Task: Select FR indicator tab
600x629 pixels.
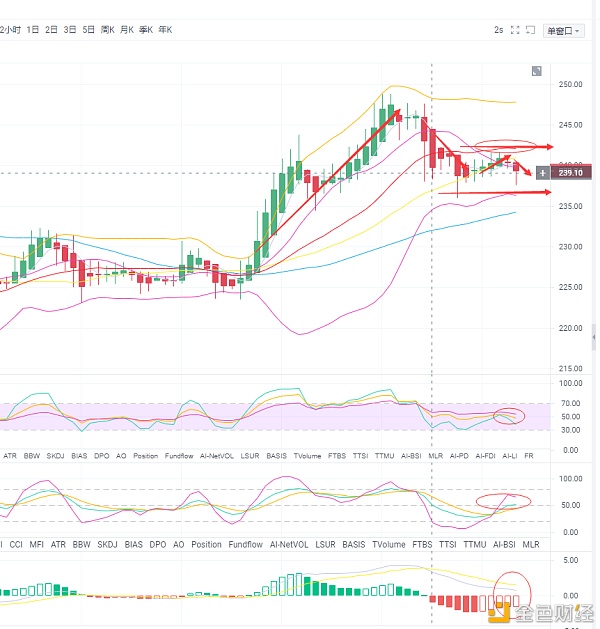Action: coord(529,456)
